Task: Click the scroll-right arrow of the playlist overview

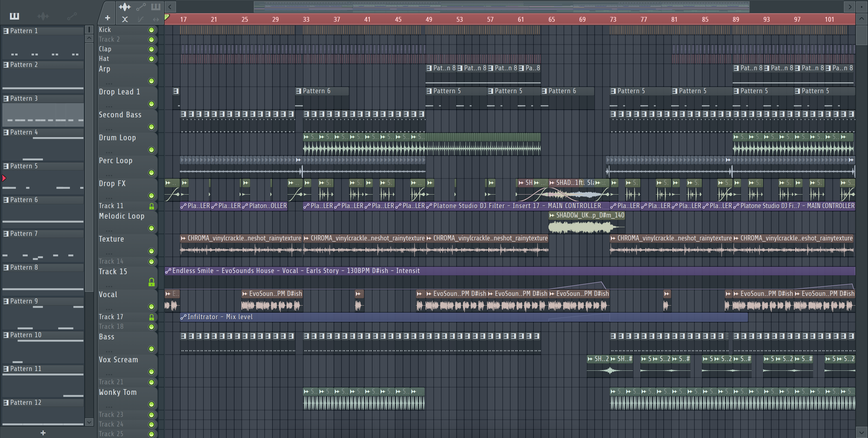Action: pos(850,7)
